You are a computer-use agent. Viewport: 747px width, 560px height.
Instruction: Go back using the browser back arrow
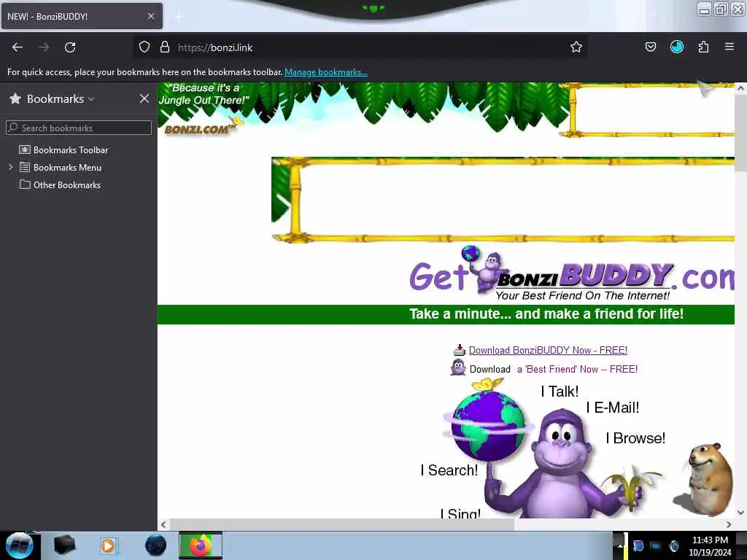[x=18, y=47]
